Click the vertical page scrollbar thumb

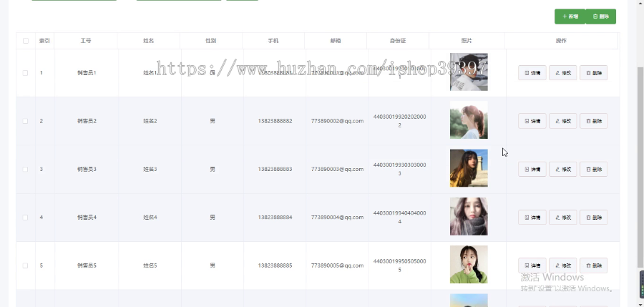click(x=640, y=167)
